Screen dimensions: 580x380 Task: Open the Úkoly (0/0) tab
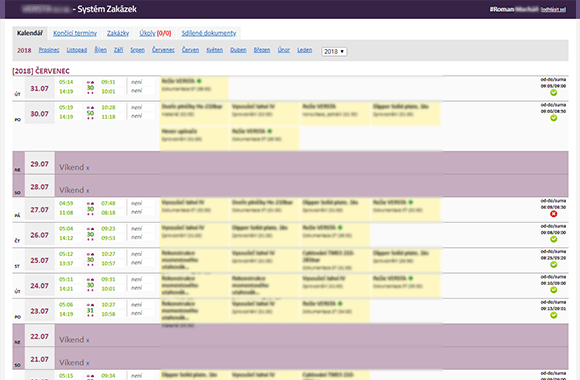[155, 33]
